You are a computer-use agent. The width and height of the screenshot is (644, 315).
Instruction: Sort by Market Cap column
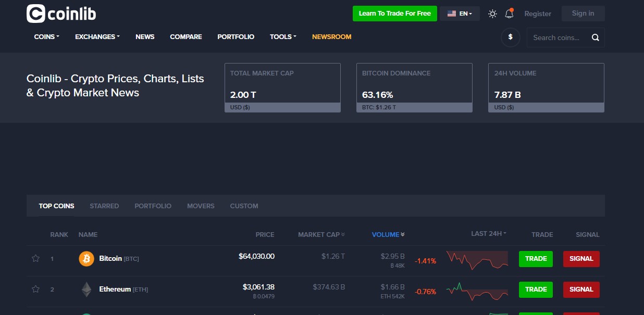pos(321,235)
